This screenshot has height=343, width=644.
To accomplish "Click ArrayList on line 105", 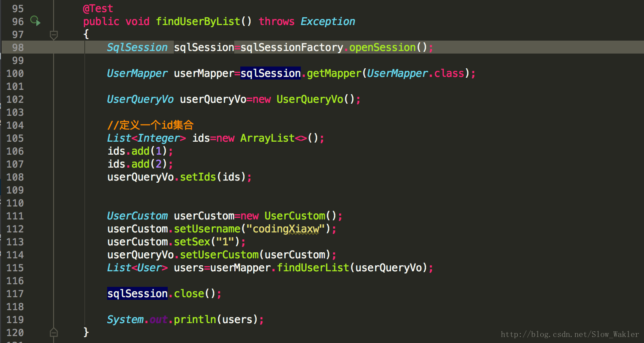I will point(268,138).
